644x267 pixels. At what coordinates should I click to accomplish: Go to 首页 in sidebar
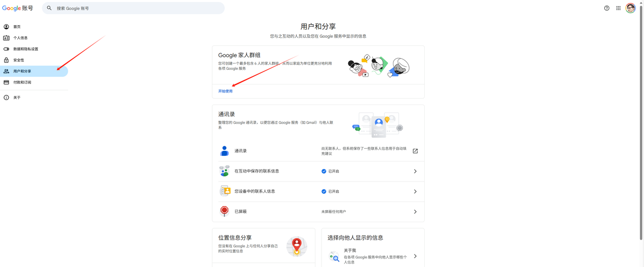[x=17, y=27]
